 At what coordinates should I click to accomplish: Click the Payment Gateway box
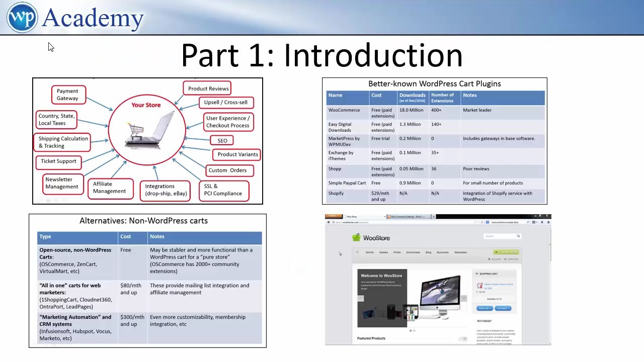click(x=68, y=95)
